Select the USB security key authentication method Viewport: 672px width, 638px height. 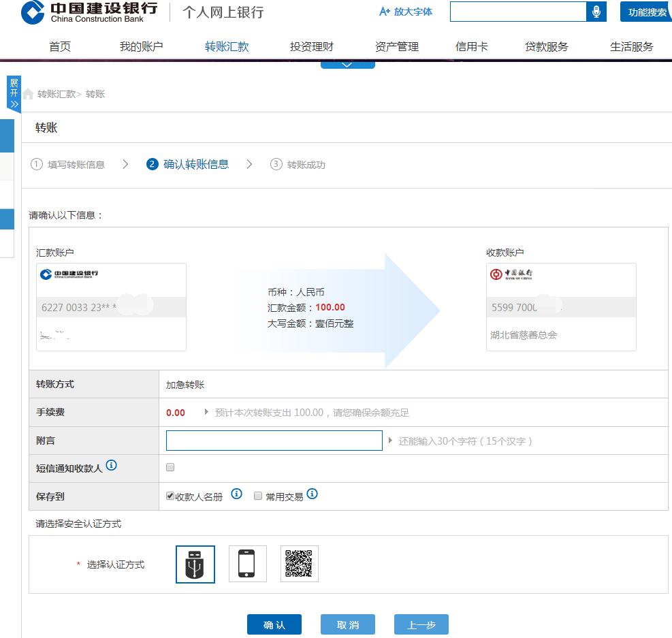[x=195, y=564]
